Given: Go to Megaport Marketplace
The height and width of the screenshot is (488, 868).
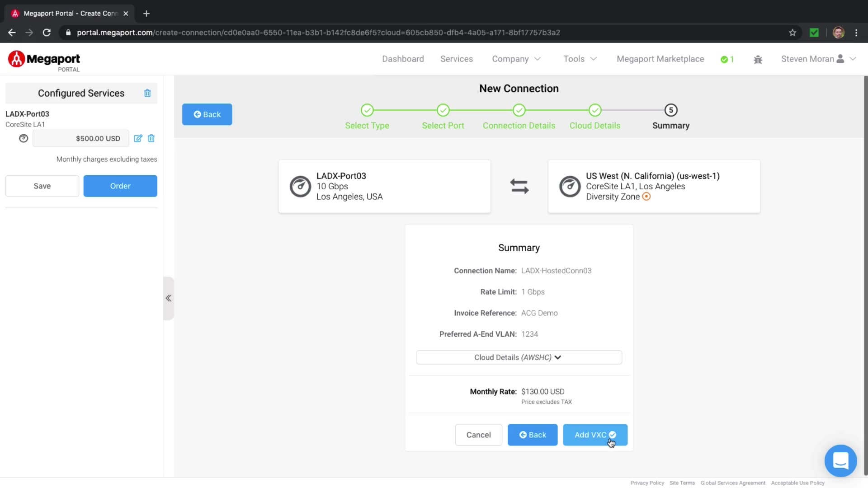Looking at the screenshot, I should [660, 59].
